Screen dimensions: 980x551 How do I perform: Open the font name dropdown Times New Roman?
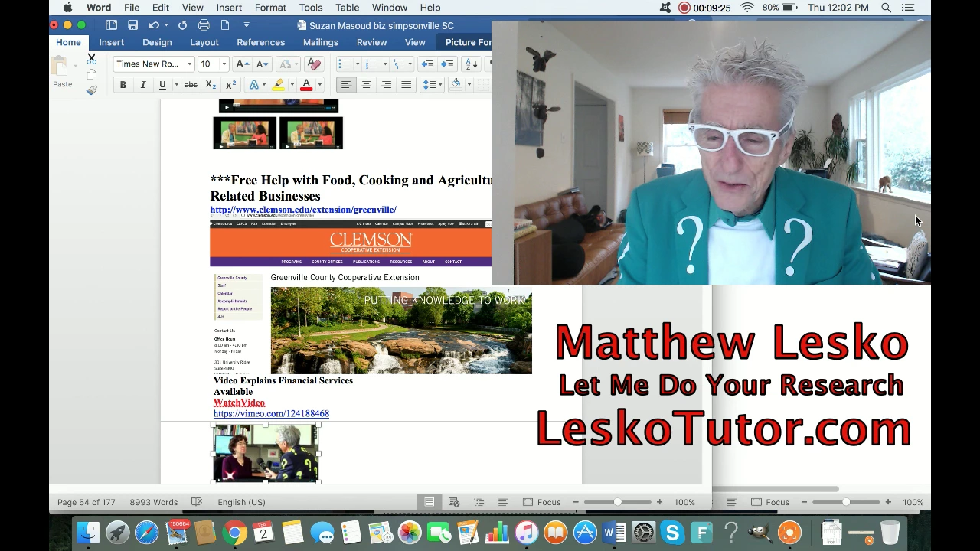pyautogui.click(x=189, y=64)
